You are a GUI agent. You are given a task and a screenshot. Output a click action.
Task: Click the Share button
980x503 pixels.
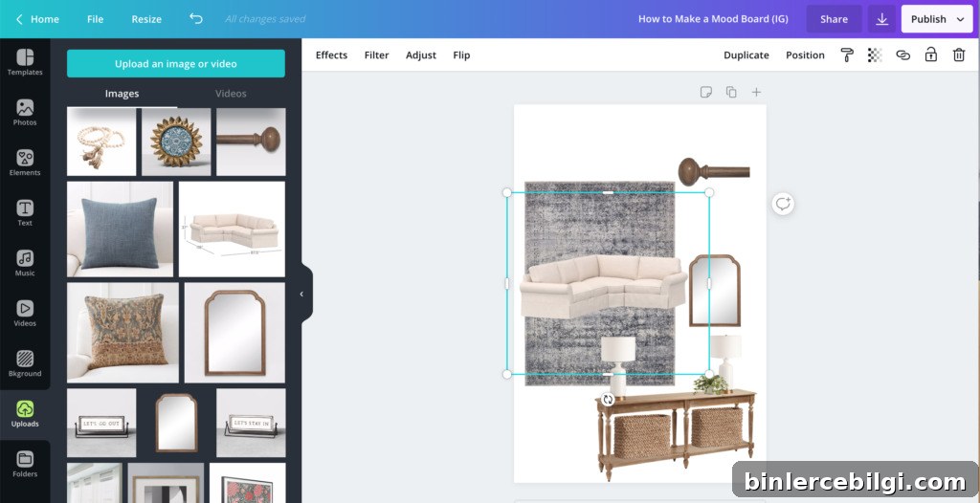pos(834,19)
